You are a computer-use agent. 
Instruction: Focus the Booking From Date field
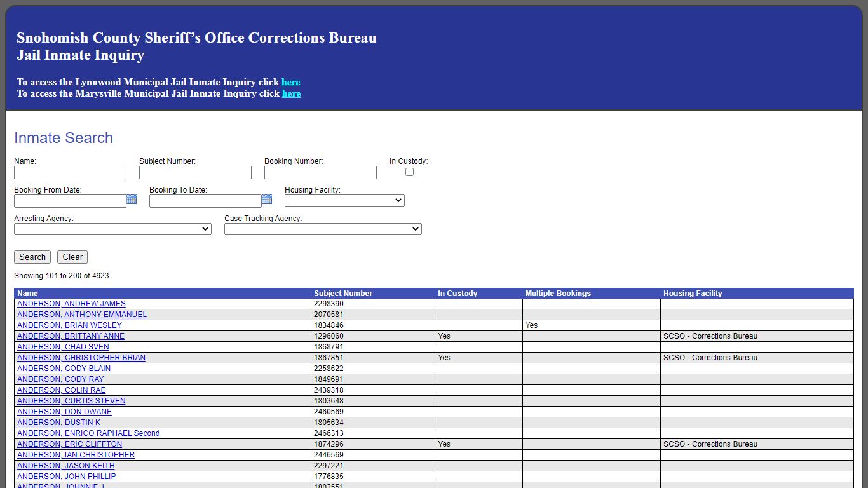[70, 201]
